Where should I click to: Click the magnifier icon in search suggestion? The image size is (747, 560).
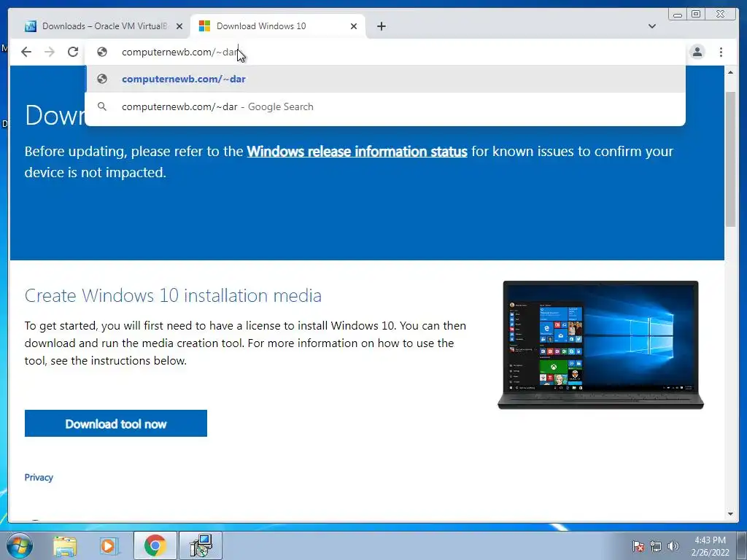coord(102,106)
